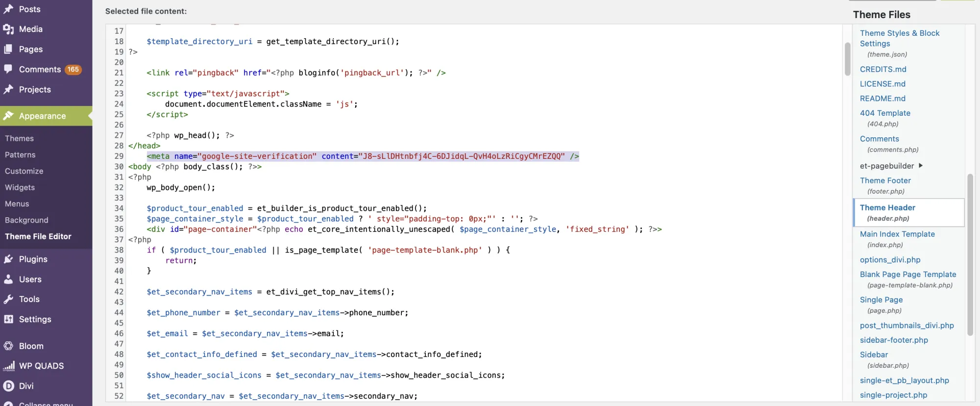Place cursor on the google-site-verification meta line

tap(363, 156)
